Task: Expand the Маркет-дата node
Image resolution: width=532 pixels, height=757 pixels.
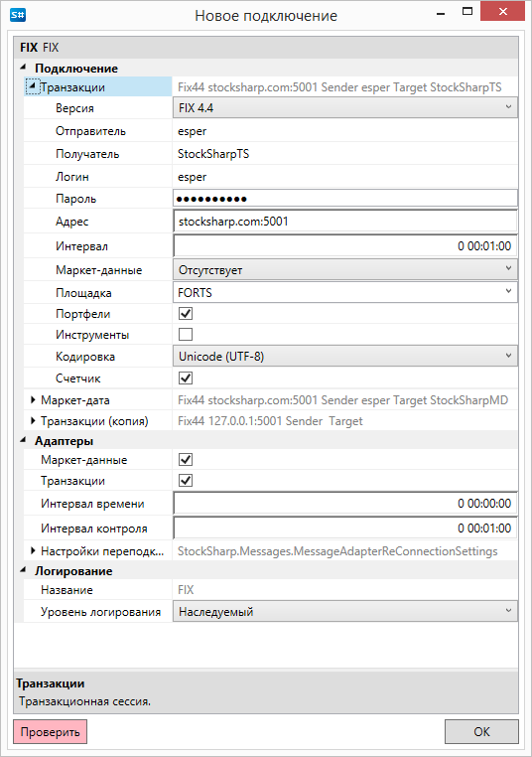Action: (33, 399)
